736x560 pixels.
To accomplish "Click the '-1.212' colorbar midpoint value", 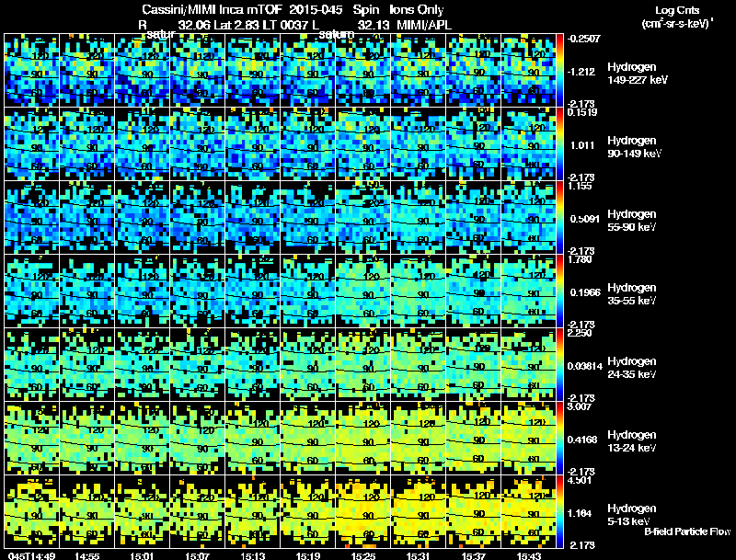I will point(581,72).
